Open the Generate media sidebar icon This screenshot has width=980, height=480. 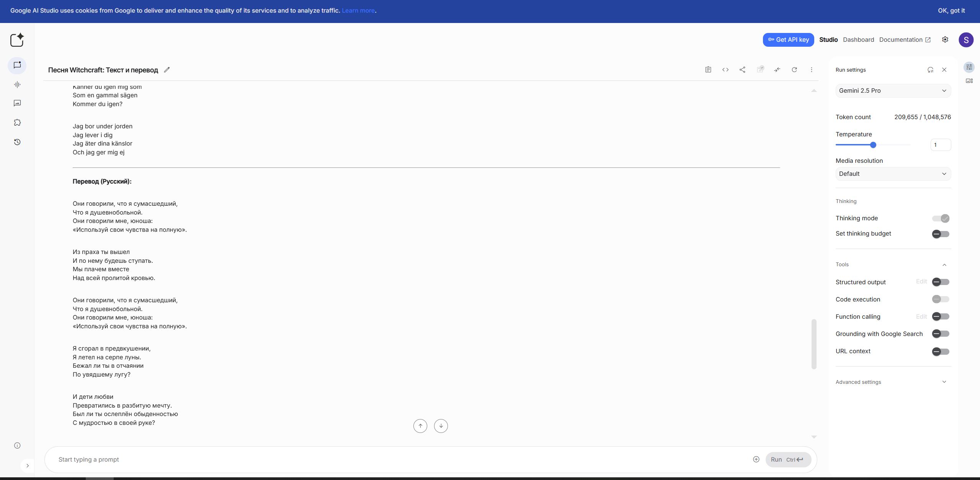(17, 103)
